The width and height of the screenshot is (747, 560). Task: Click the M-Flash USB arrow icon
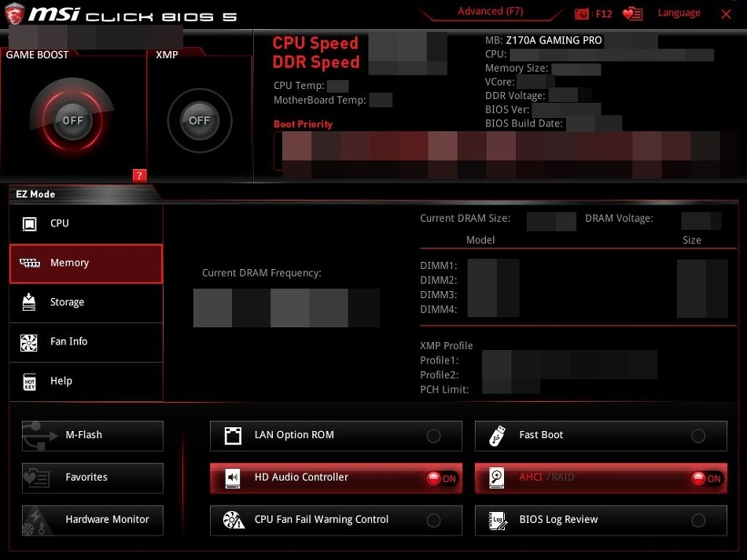pyautogui.click(x=40, y=436)
